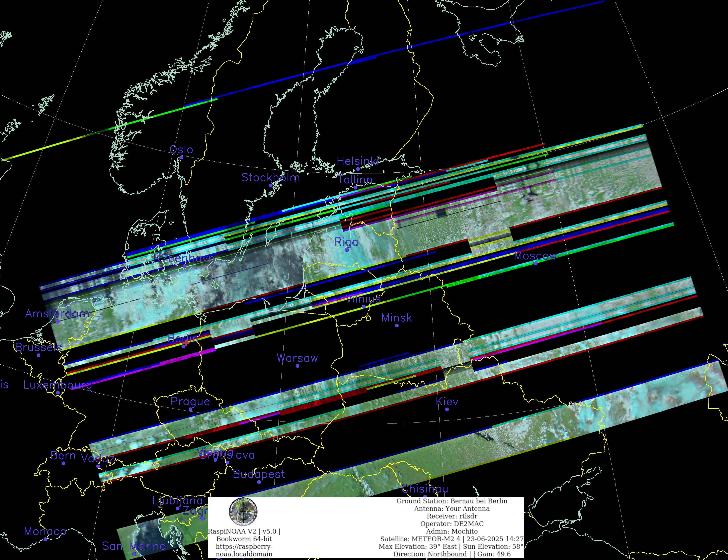
Task: Click the Helsinki city label
Action: (x=358, y=161)
